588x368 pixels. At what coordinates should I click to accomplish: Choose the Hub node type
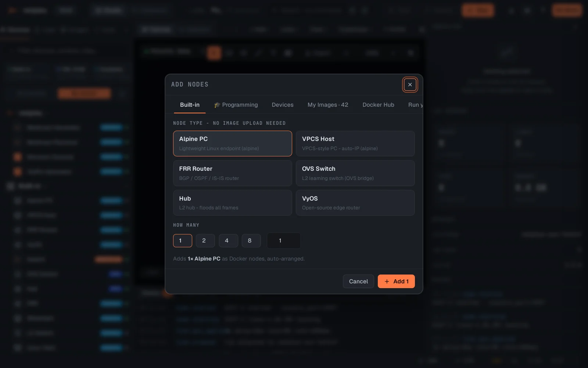coord(233,203)
